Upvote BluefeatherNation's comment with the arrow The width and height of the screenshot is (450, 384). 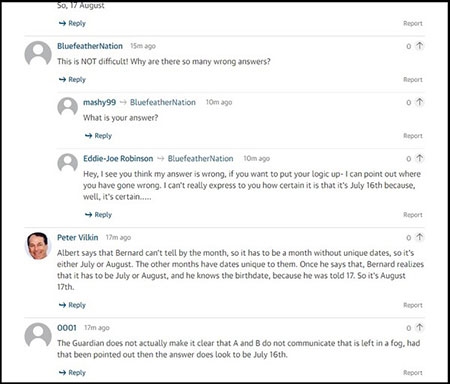419,46
